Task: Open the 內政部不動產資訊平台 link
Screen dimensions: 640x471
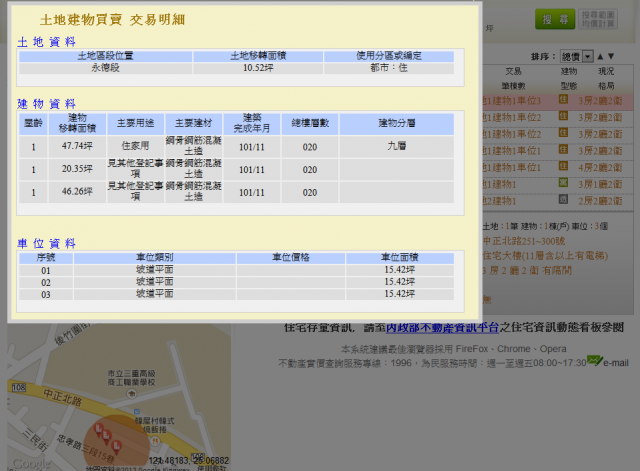Action: tap(442, 327)
